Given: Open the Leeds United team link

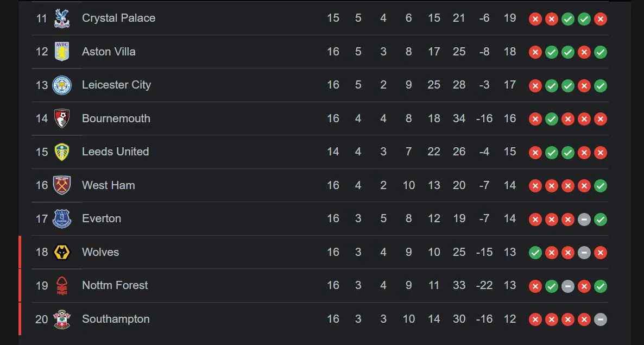Looking at the screenshot, I should (x=115, y=152).
